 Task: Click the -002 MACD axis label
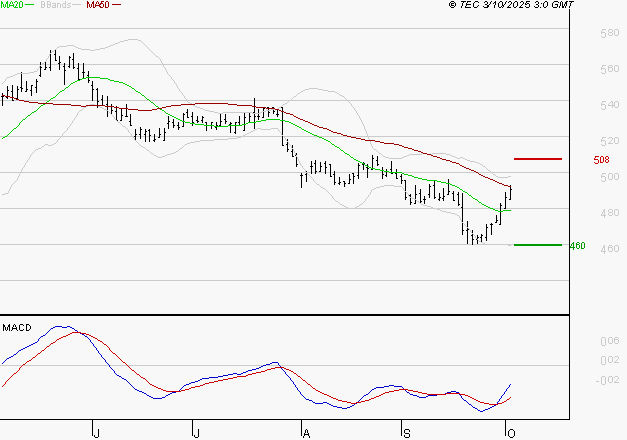(608, 380)
